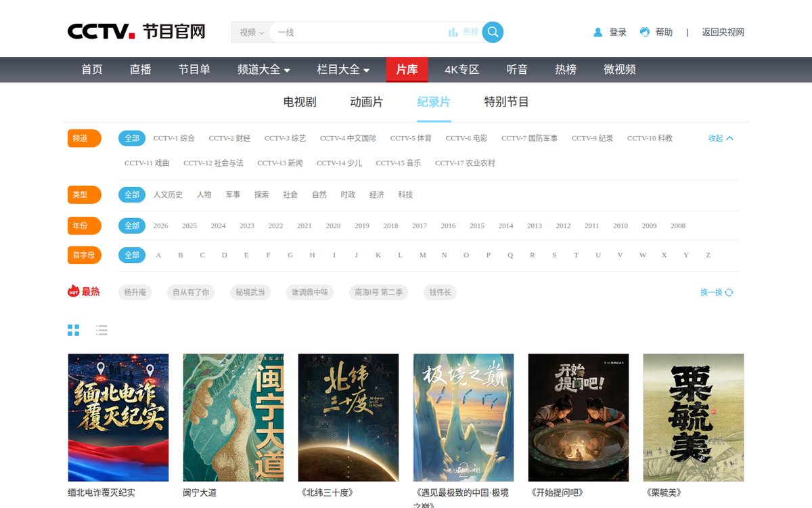This screenshot has height=508, width=812.
Task: Click hot tag 南海I号 第二季
Action: [379, 293]
